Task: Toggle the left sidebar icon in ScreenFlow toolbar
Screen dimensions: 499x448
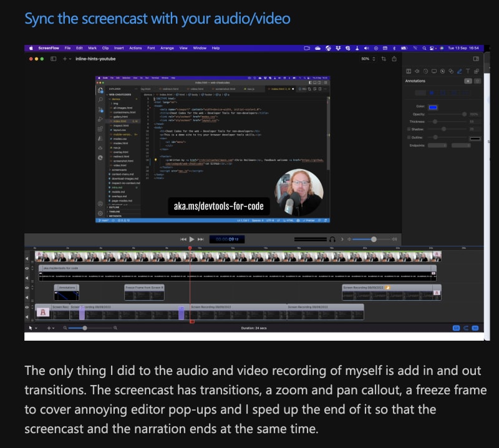Action: 54,59
